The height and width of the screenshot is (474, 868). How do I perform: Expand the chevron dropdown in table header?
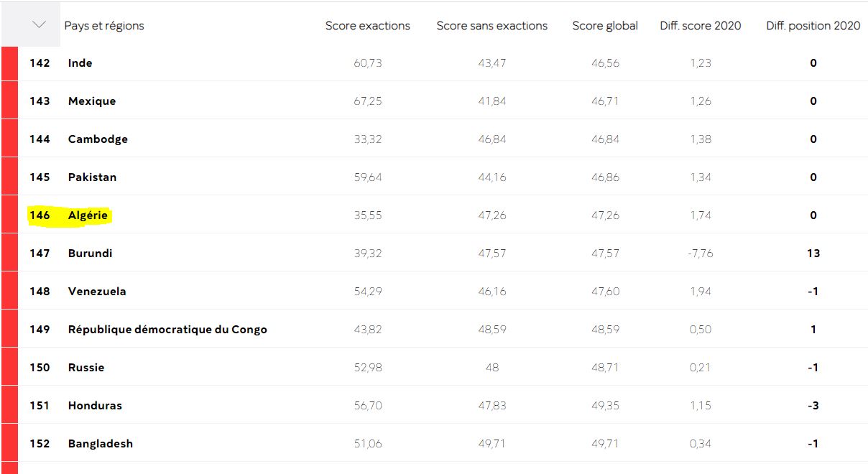point(39,25)
